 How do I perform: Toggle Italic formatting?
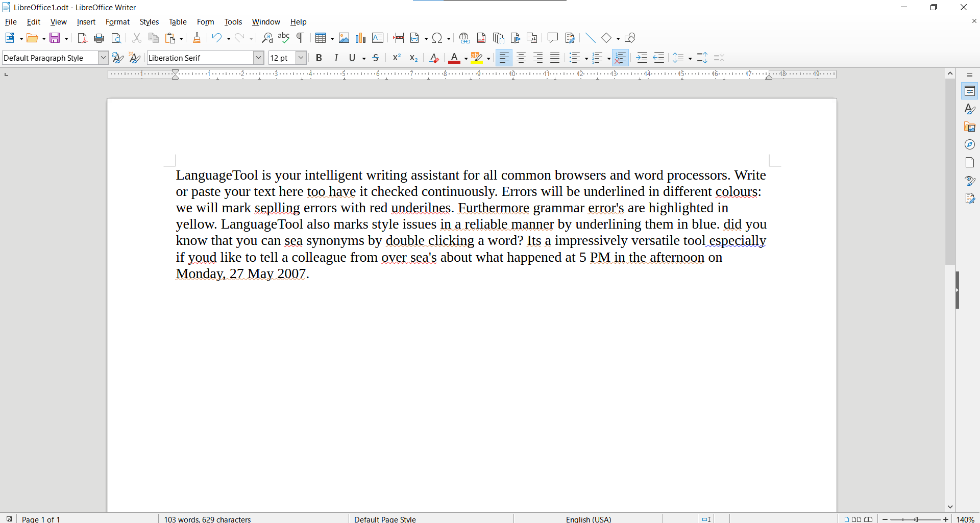(336, 58)
